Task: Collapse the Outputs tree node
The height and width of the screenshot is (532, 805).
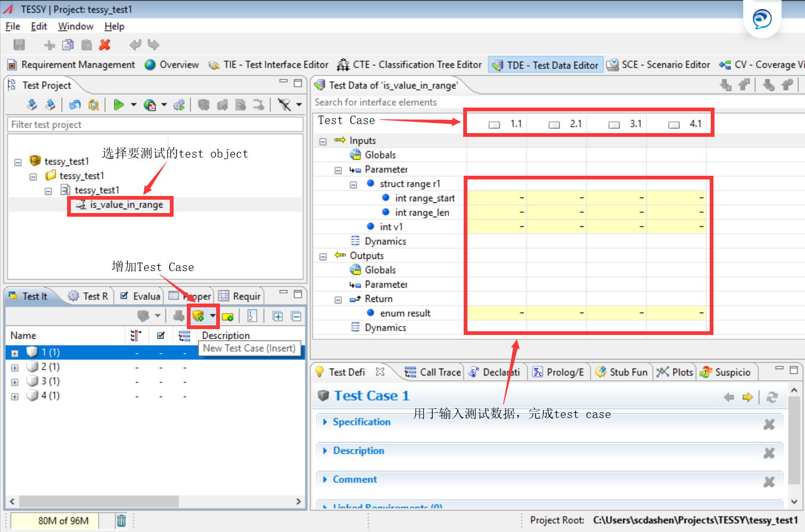Action: [x=323, y=257]
